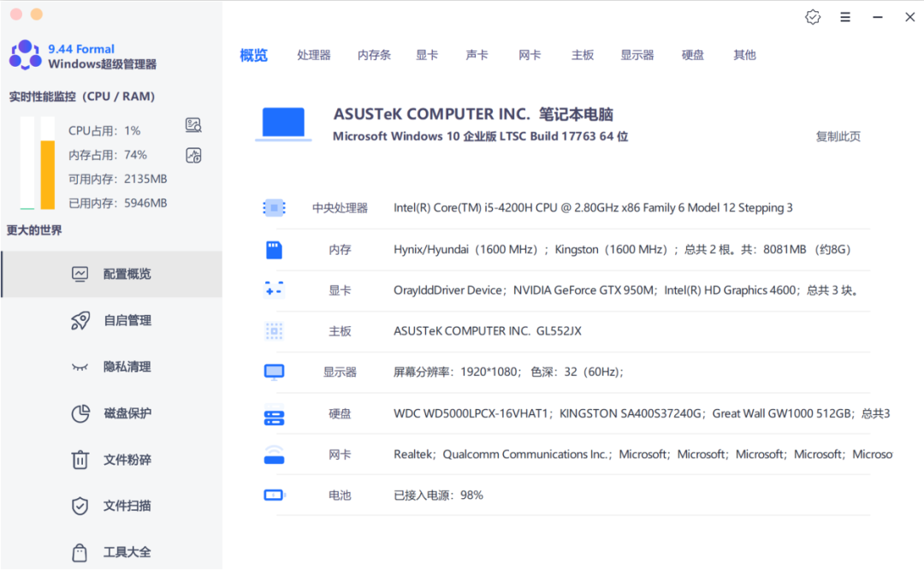Select the 声卡 tab

coord(477,55)
